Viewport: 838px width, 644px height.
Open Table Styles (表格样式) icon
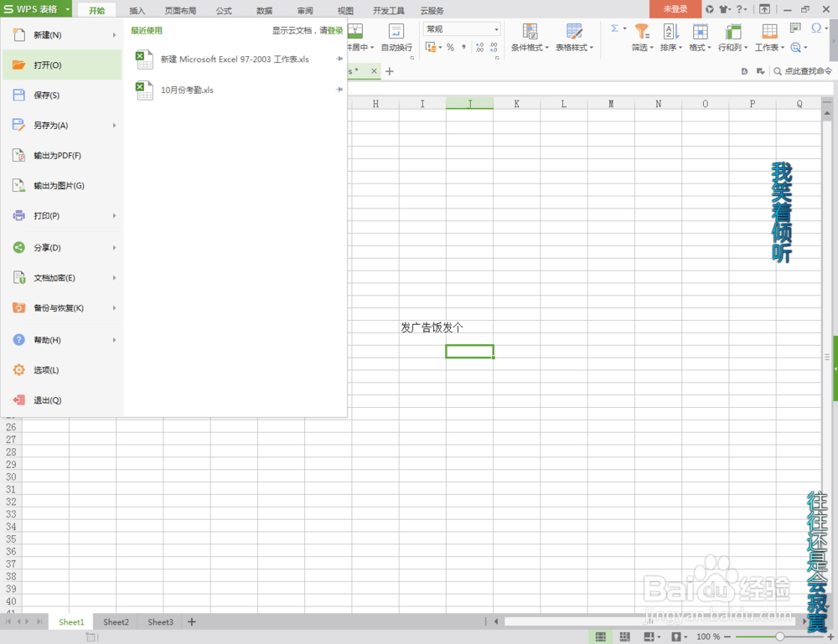click(575, 32)
